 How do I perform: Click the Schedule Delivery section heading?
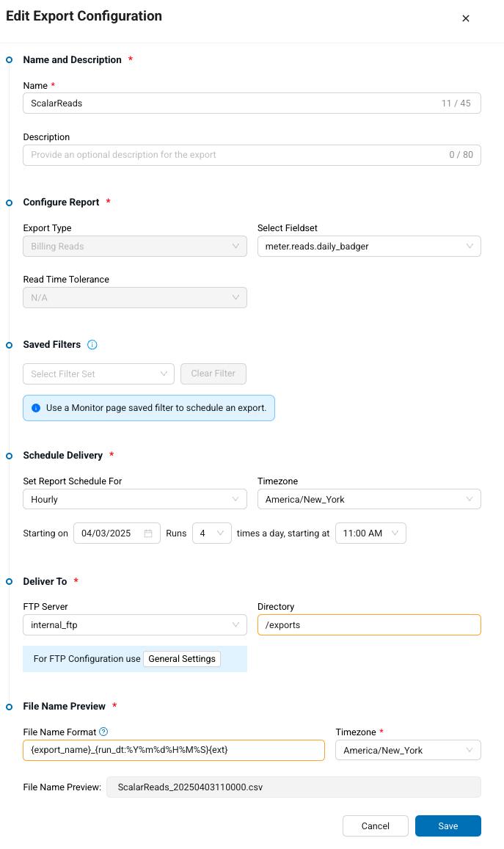(63, 456)
